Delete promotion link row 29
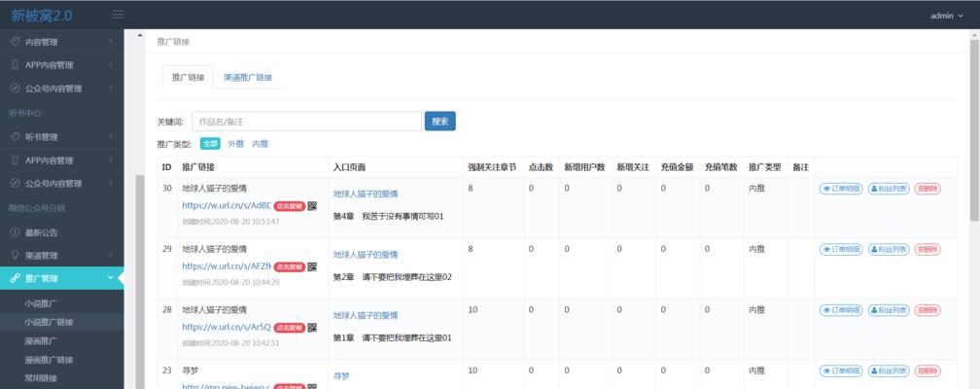The height and width of the screenshot is (389, 980). [x=927, y=249]
